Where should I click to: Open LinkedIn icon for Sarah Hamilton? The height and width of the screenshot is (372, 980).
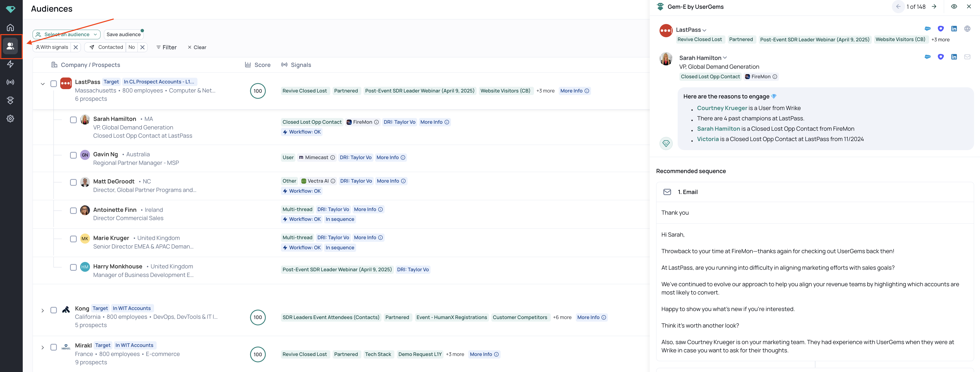[x=954, y=57]
